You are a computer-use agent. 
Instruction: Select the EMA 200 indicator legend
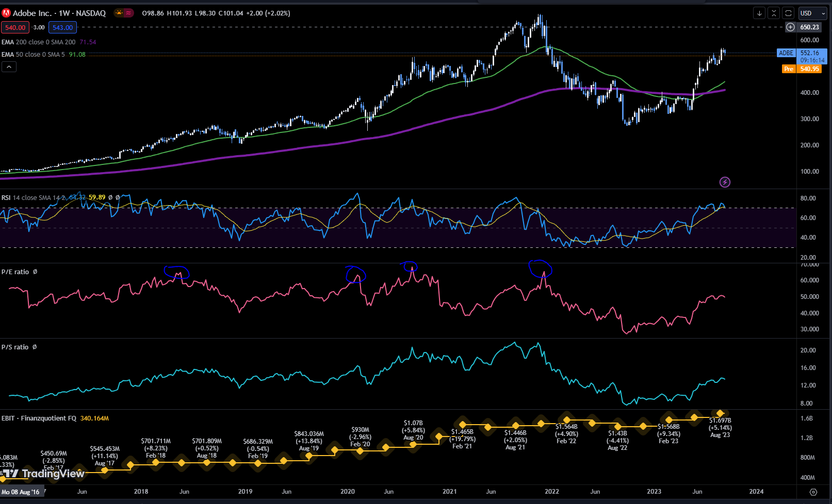click(38, 42)
